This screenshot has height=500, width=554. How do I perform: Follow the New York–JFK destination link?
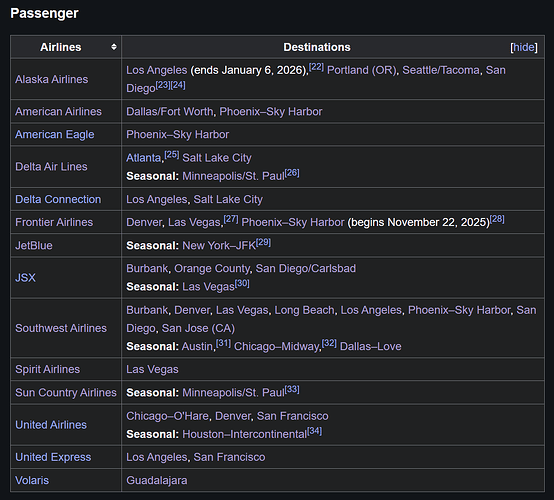tap(219, 246)
